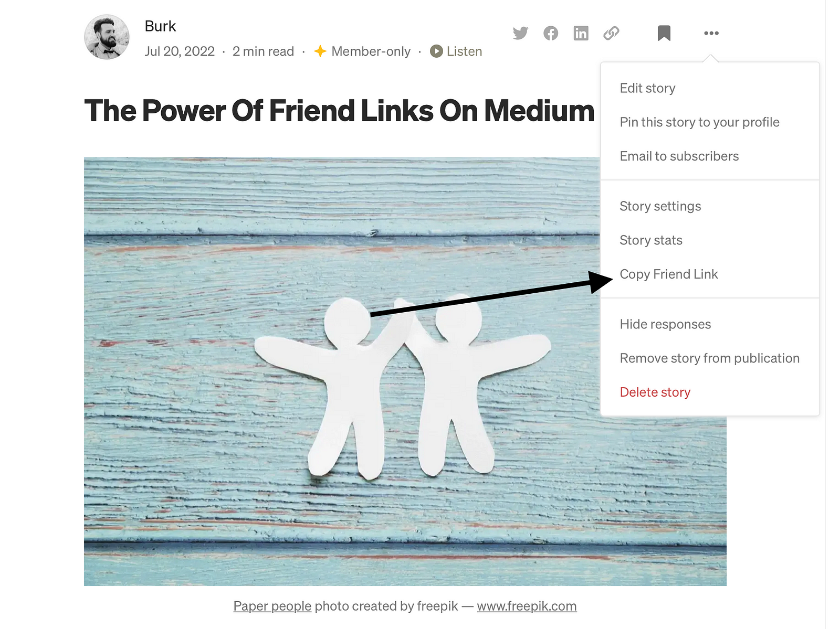Choose red Delete story option
The height and width of the screenshot is (629, 840).
[x=655, y=392]
